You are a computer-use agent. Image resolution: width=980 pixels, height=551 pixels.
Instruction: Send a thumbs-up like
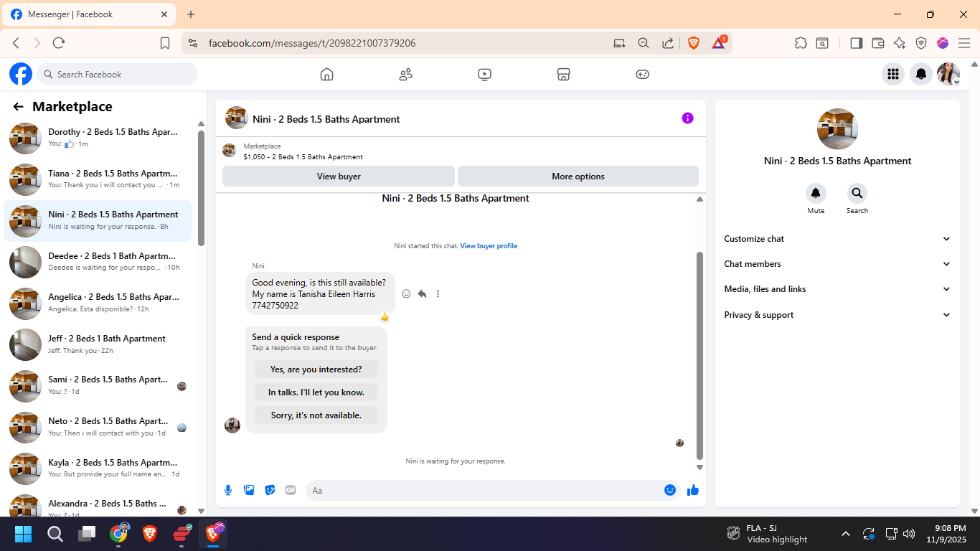click(x=693, y=490)
